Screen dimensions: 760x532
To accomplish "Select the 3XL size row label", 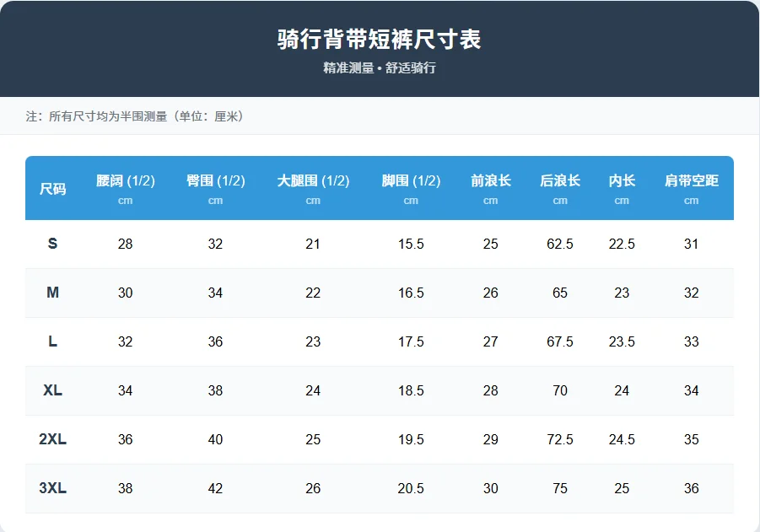I will tap(52, 488).
